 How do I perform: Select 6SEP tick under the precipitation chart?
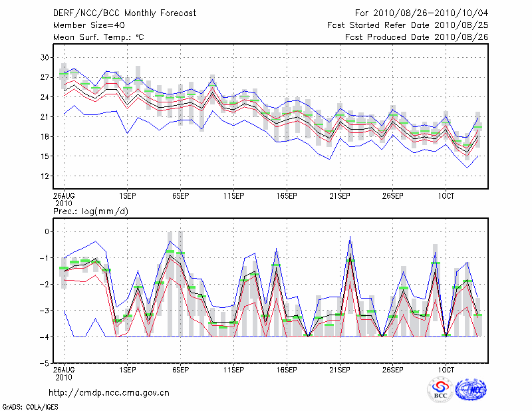pos(180,368)
